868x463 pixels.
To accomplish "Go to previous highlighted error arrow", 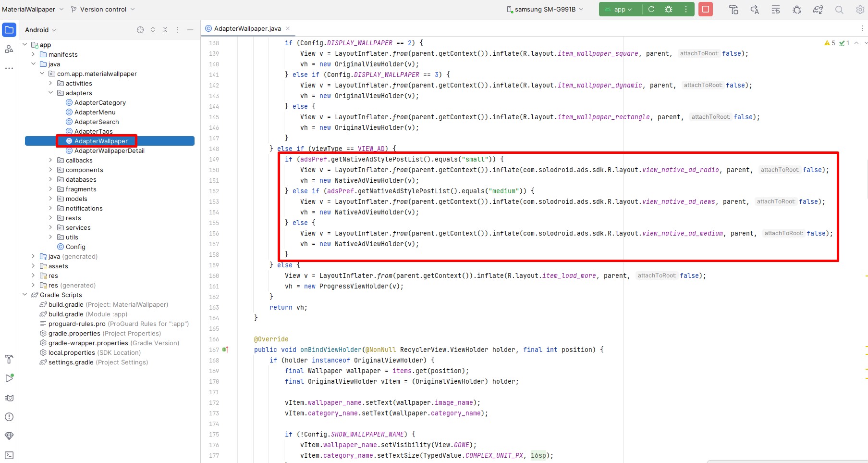I will tap(856, 43).
